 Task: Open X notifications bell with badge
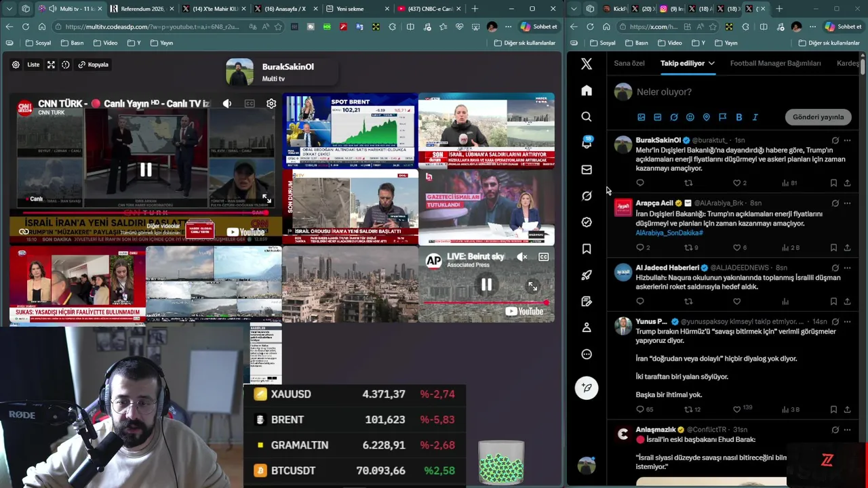click(587, 143)
